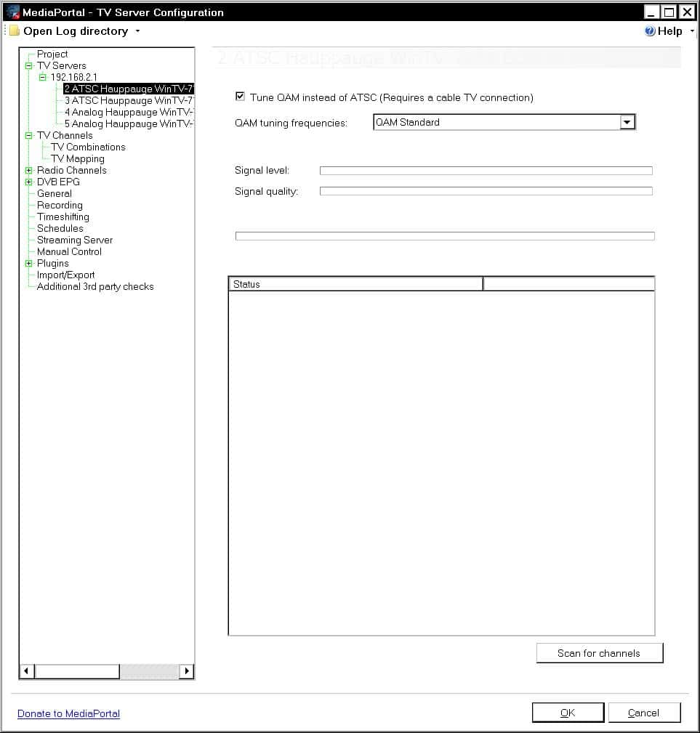Select 2 ATSC Hauppauge WinTV card
Viewport: 700px width, 733px height.
(x=129, y=89)
